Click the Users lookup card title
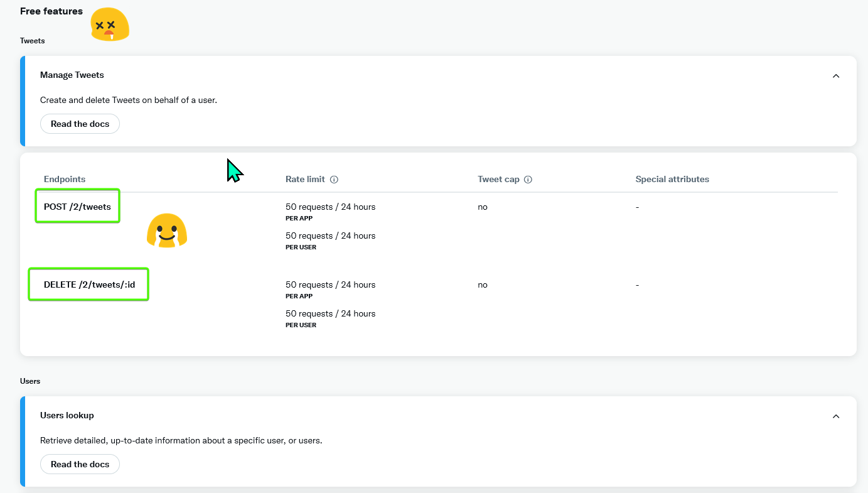 pos(67,415)
